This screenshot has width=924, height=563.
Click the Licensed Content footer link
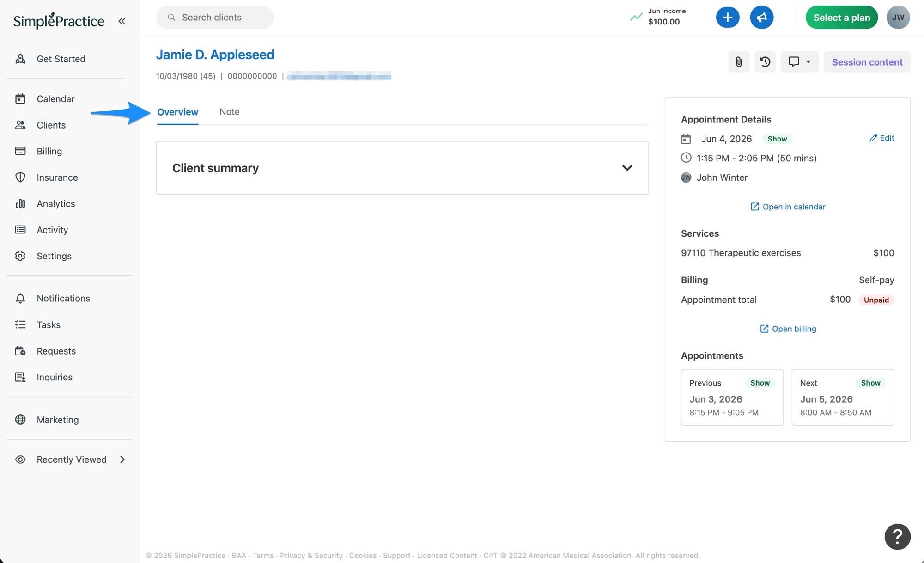pyautogui.click(x=447, y=555)
